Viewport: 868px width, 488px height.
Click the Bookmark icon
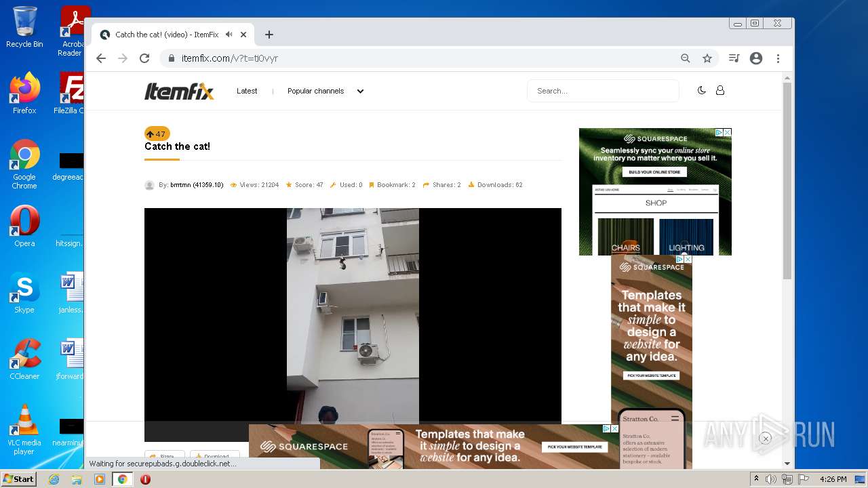(x=372, y=185)
